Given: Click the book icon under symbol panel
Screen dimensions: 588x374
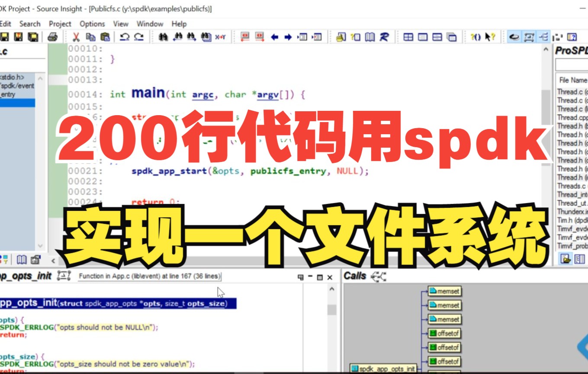Looking at the screenshot, I should click(22, 260).
